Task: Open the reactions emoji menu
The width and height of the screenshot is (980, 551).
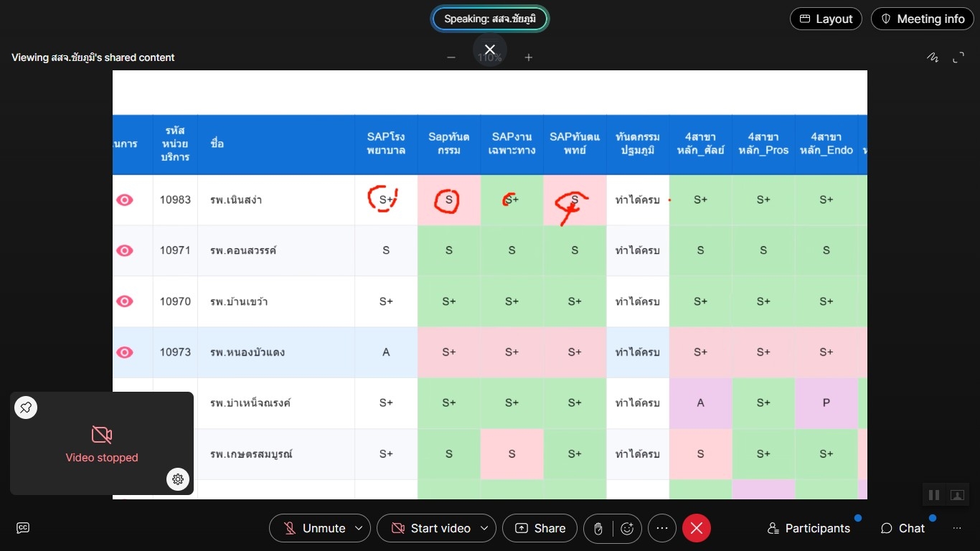Action: 627,528
